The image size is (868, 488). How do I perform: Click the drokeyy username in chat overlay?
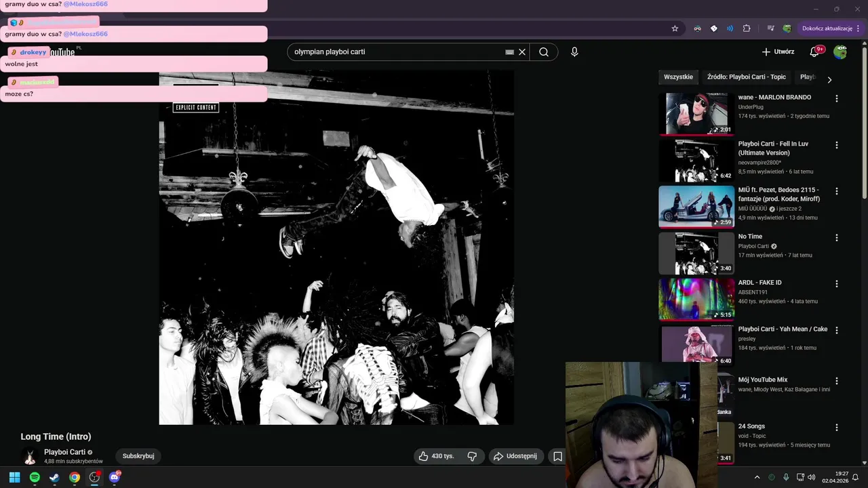[x=33, y=52]
